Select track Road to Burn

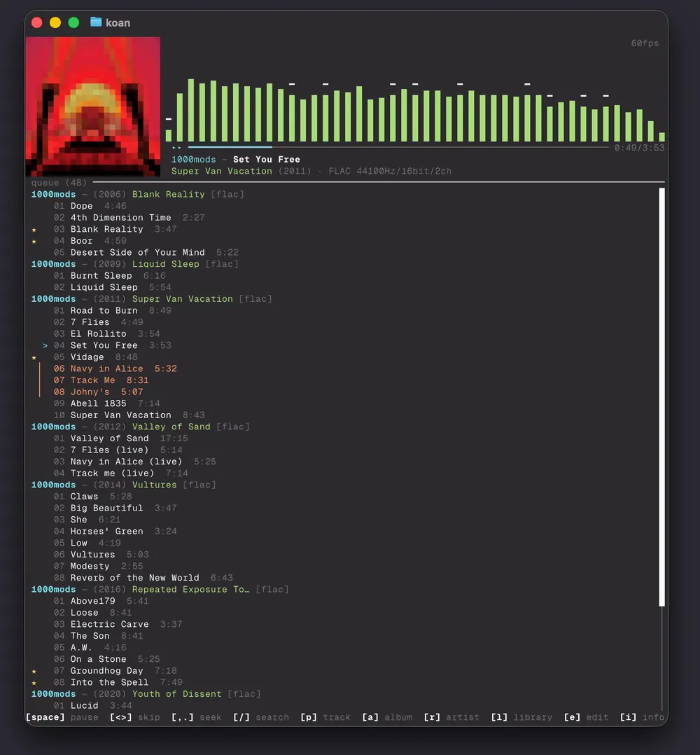click(112, 310)
